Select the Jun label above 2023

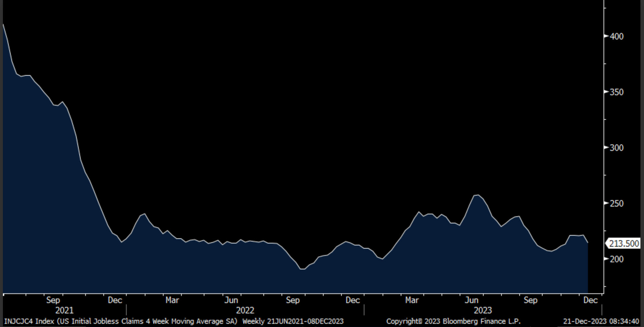[471, 300]
